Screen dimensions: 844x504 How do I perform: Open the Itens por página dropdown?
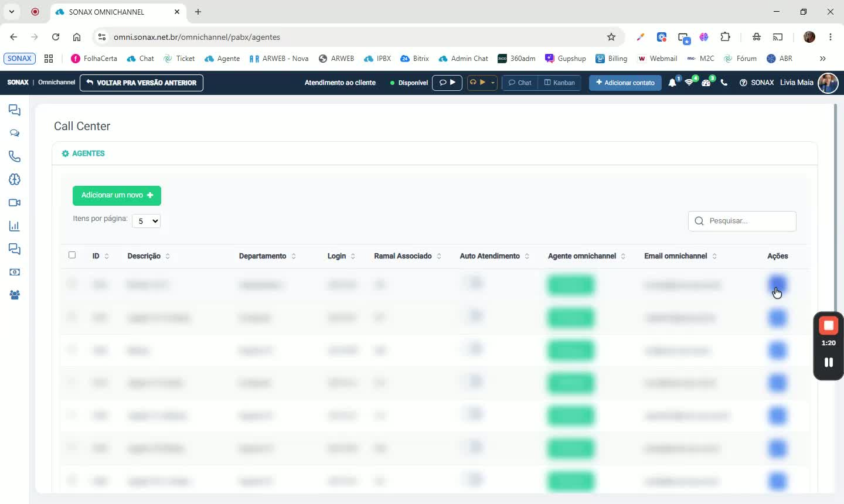(x=146, y=221)
